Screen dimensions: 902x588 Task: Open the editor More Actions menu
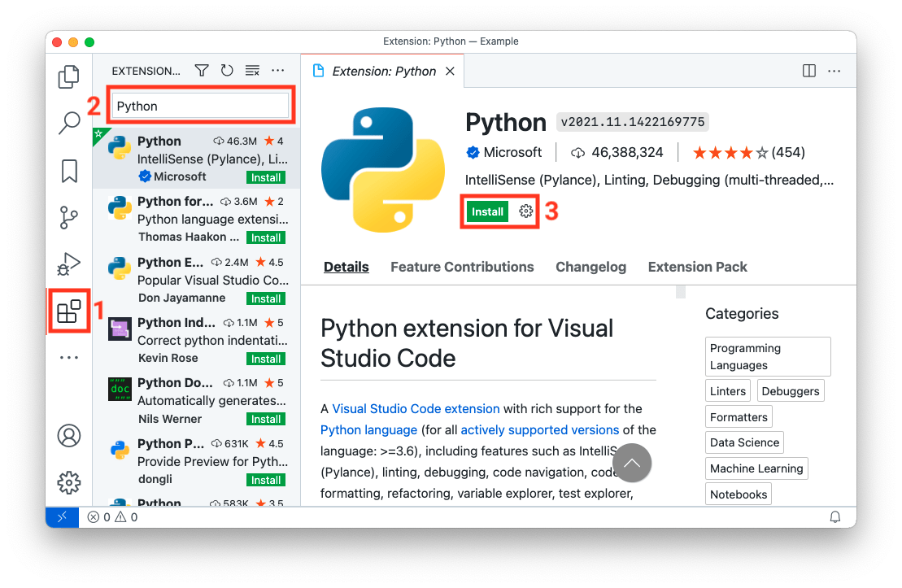[x=834, y=71]
